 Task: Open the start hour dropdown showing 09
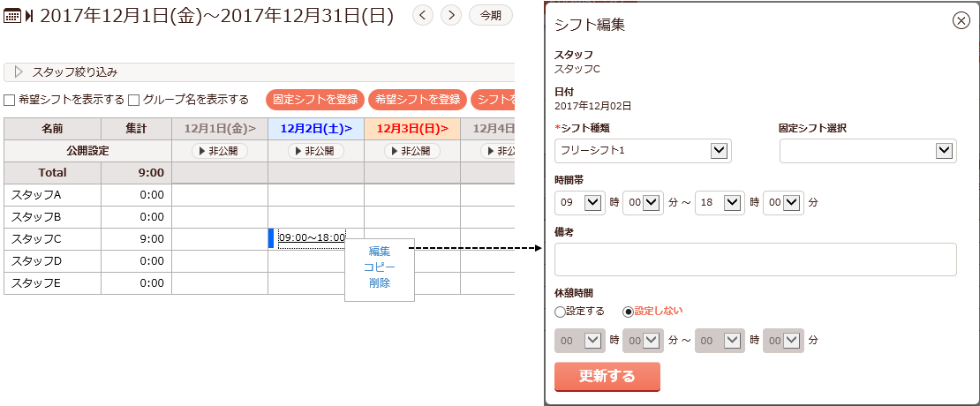tap(579, 202)
